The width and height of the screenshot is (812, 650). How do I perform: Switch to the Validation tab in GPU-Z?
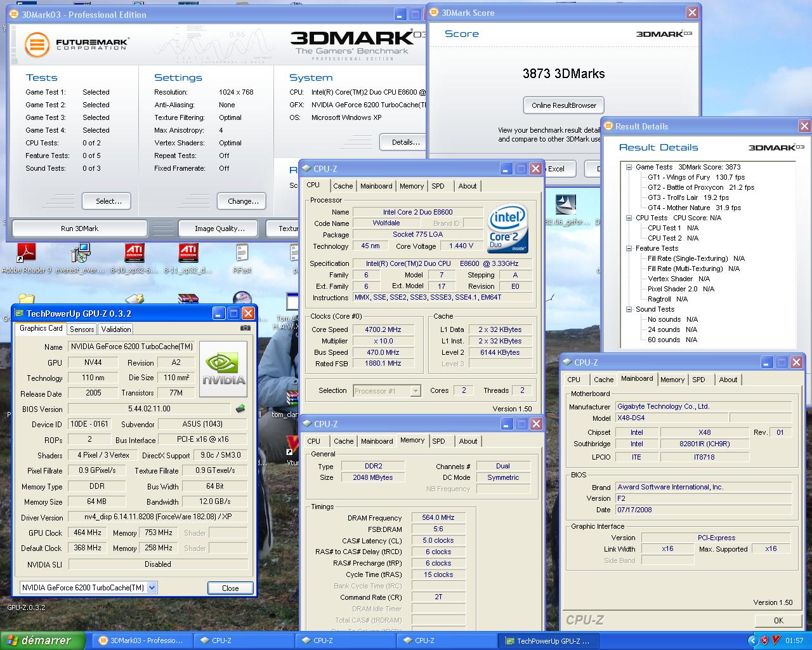[116, 329]
